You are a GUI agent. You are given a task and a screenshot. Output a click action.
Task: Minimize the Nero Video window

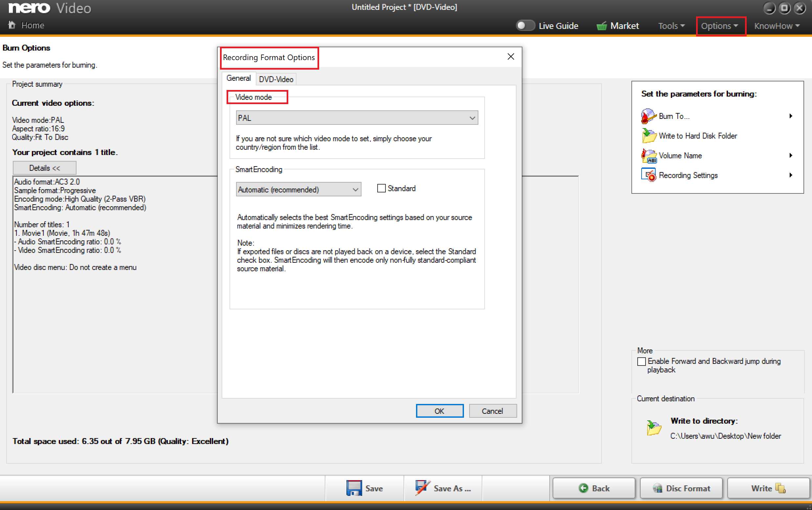[770, 8]
